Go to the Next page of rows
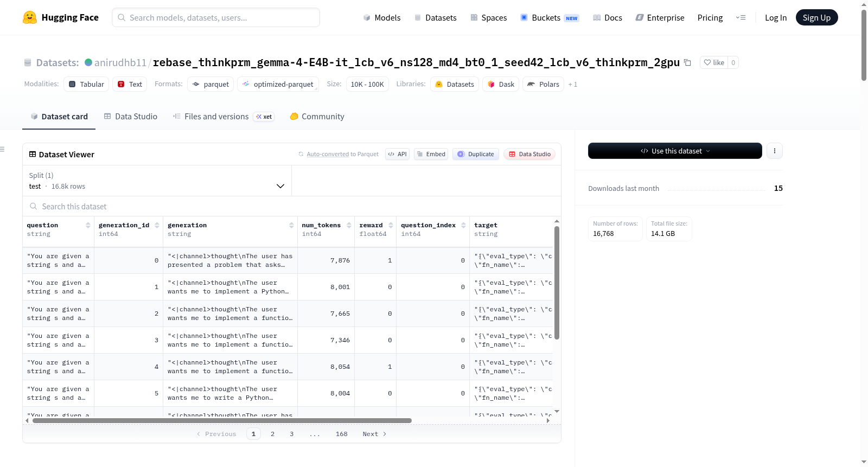The image size is (868, 467). (x=374, y=434)
